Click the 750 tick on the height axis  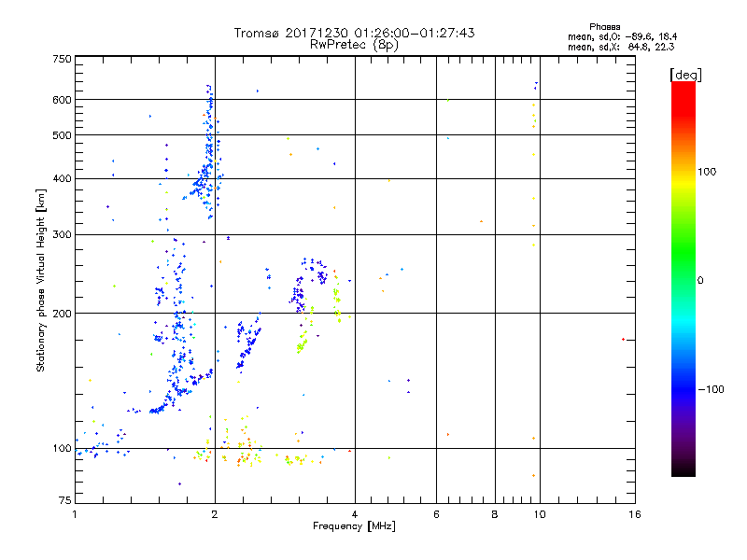(x=62, y=59)
